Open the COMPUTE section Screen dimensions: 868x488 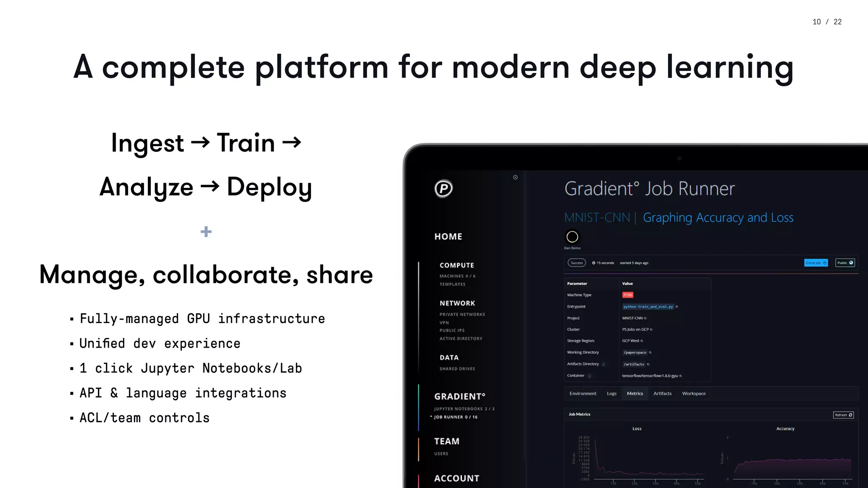coord(457,265)
